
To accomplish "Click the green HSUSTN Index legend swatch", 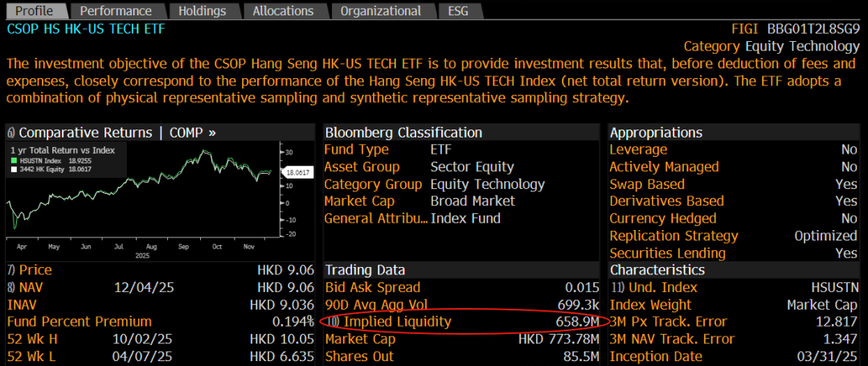I will [x=13, y=161].
